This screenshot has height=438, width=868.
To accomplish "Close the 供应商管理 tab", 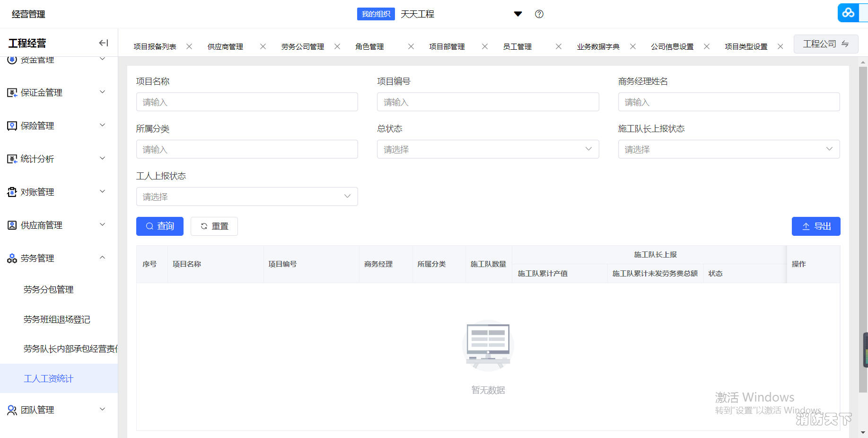I will tap(263, 46).
